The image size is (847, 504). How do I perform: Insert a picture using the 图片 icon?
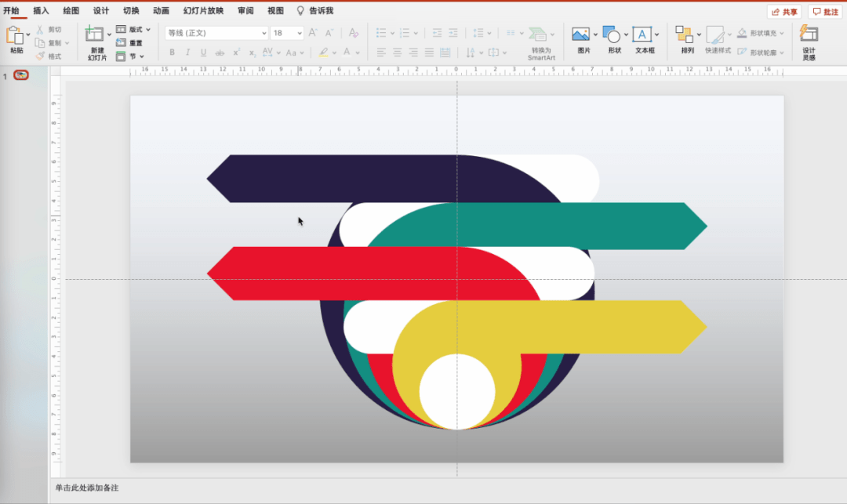coord(580,34)
